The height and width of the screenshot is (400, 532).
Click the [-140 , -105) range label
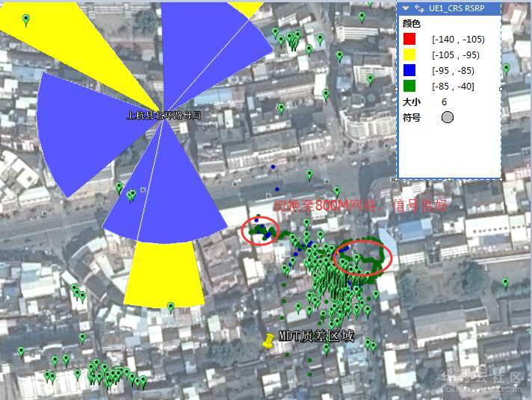click(x=458, y=40)
